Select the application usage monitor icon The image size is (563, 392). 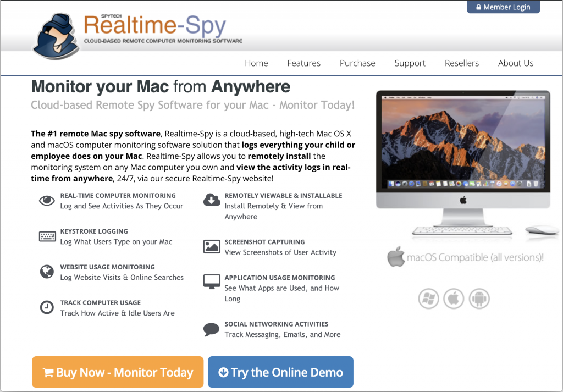(212, 281)
